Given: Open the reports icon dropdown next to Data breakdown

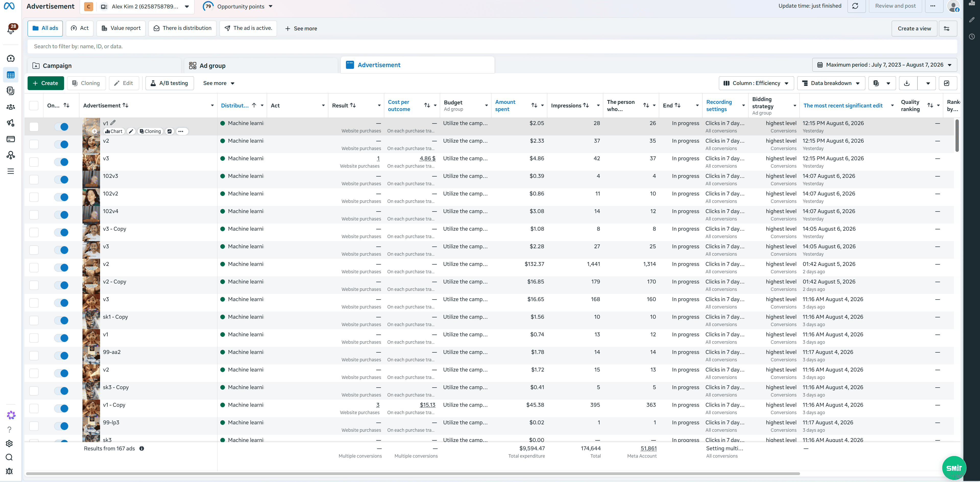Looking at the screenshot, I should 882,83.
